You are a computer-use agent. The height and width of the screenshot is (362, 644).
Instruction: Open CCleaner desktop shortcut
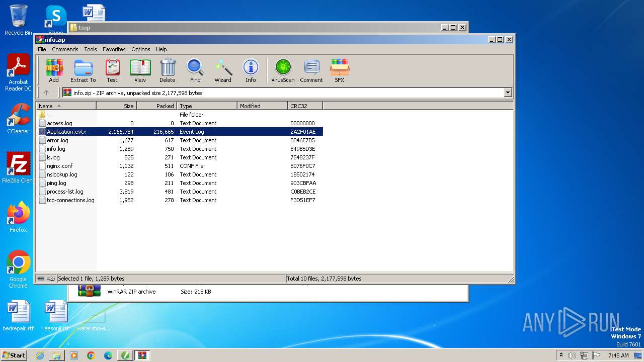point(18,119)
